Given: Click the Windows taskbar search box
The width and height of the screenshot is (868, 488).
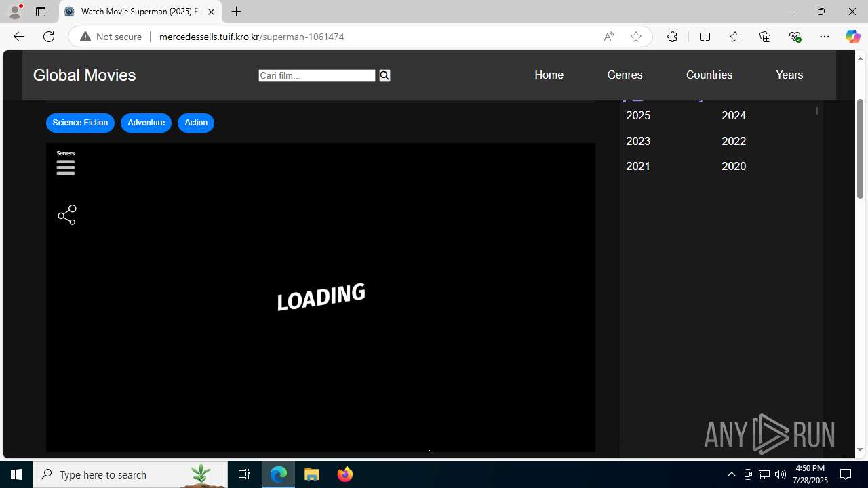Looking at the screenshot, I should 130,474.
